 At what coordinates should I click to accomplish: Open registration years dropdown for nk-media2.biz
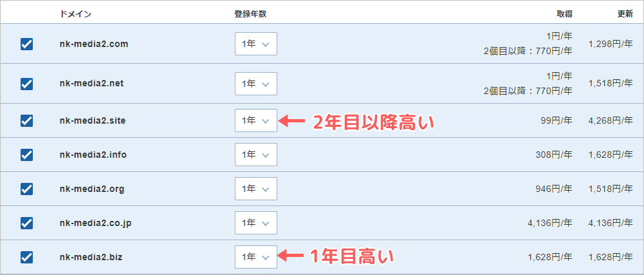(x=255, y=257)
